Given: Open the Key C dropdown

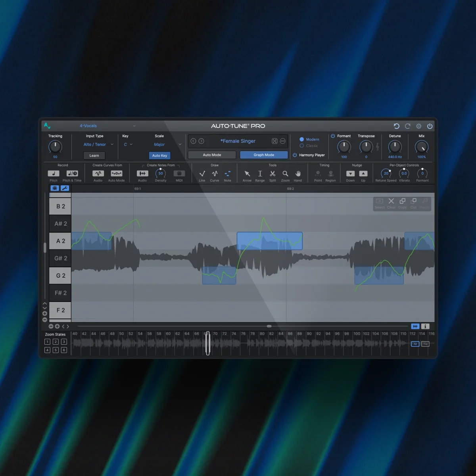Looking at the screenshot, I should coord(128,144).
